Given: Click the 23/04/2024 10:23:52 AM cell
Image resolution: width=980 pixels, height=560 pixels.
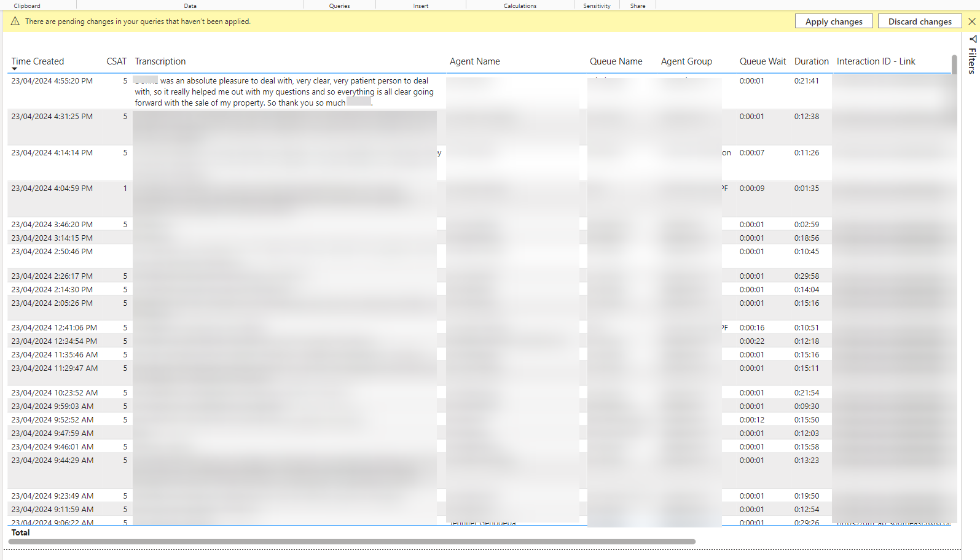Looking at the screenshot, I should coord(55,393).
